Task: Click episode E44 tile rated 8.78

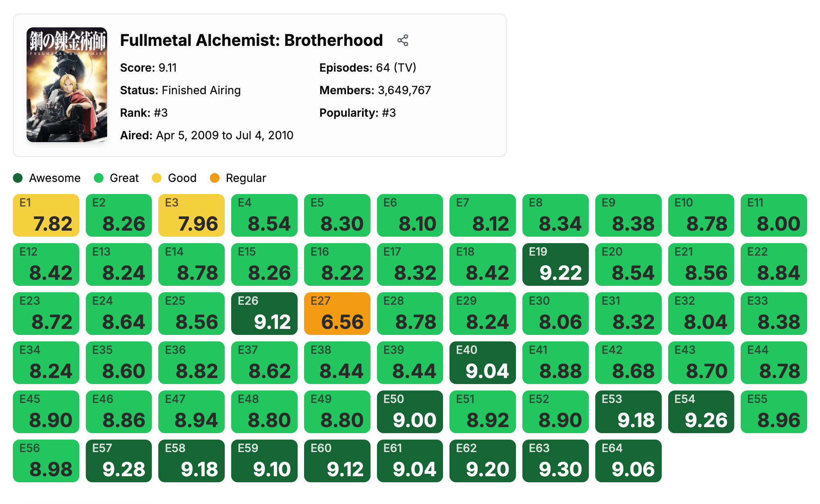Action: click(774, 363)
